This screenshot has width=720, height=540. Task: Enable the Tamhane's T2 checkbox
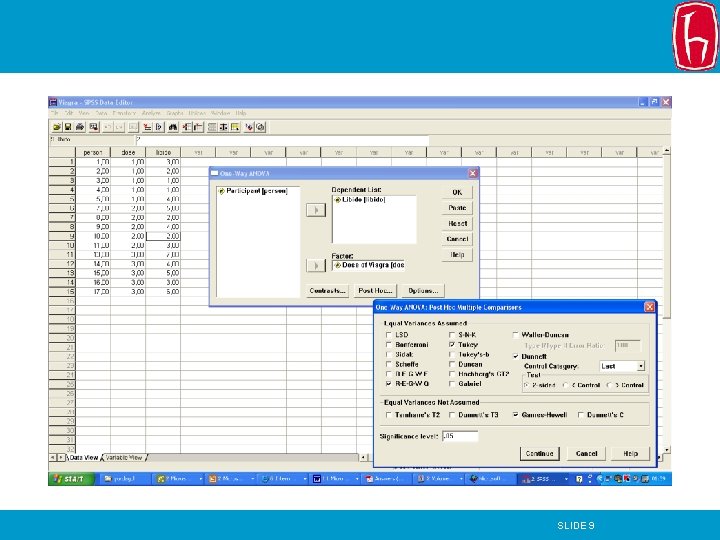coord(388,415)
